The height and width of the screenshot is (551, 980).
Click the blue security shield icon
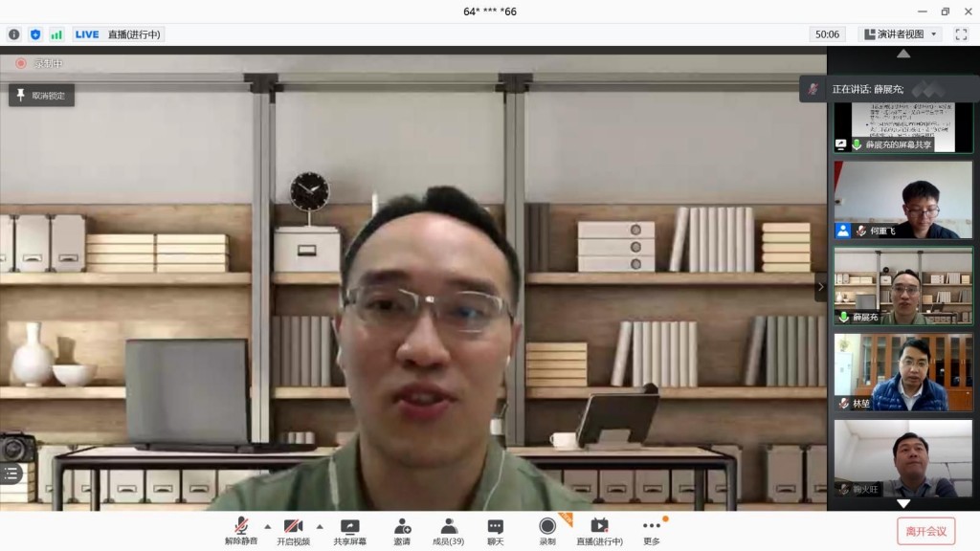35,34
